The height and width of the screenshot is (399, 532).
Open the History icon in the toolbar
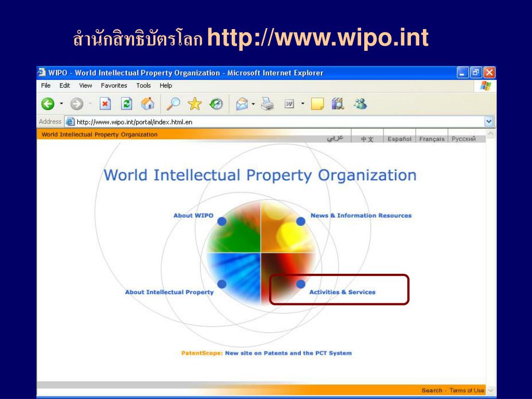tap(216, 104)
